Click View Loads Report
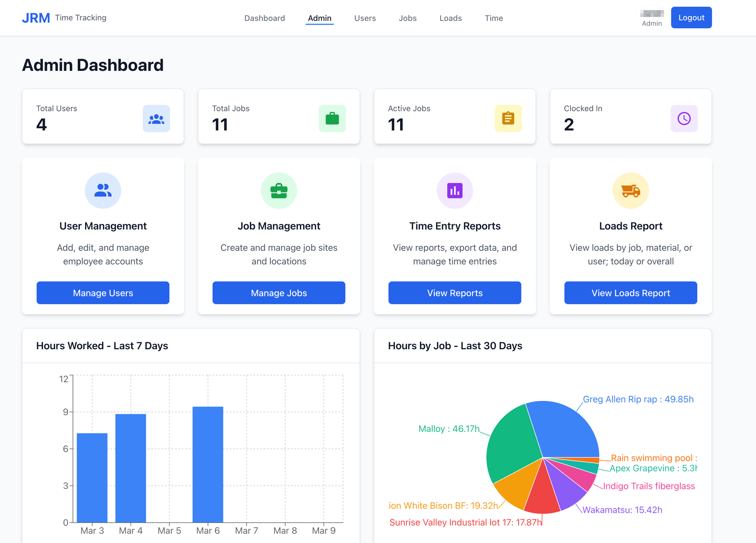The width and height of the screenshot is (756, 543). click(630, 293)
